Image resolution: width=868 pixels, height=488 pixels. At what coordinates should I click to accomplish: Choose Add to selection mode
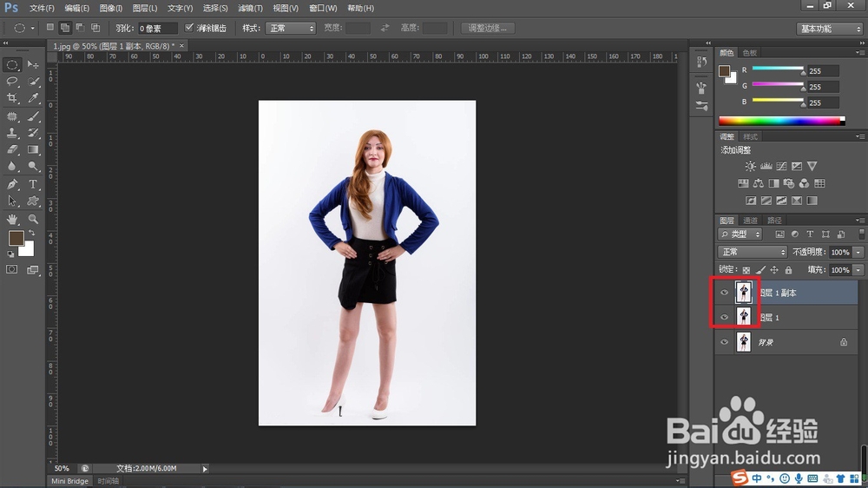[x=65, y=28]
